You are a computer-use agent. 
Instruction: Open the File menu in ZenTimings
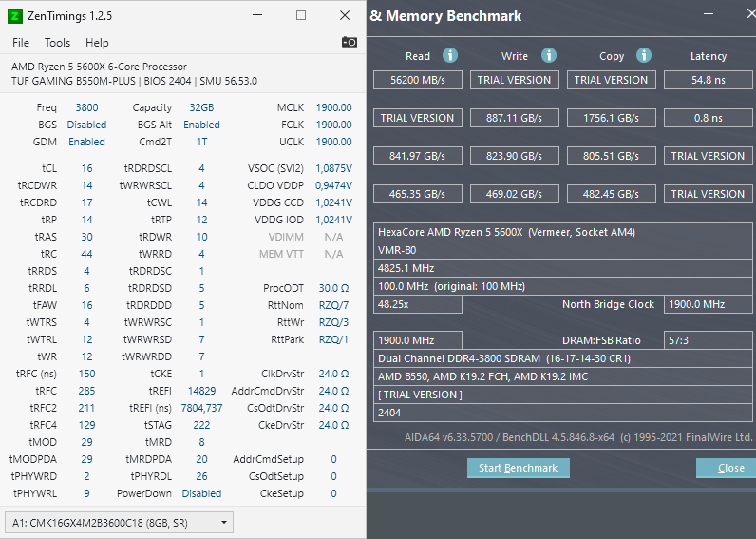(21, 43)
